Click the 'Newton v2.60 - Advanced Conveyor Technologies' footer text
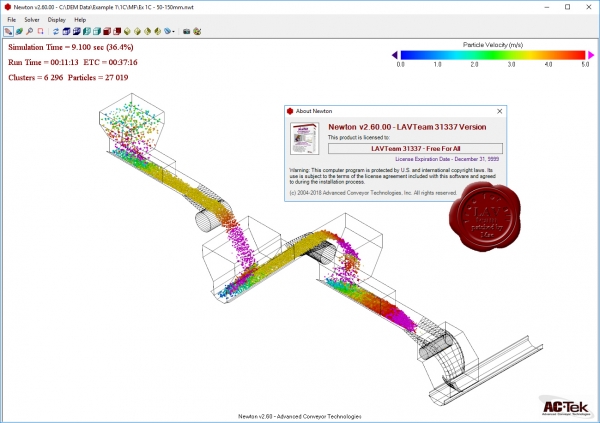This screenshot has width=600, height=423. click(x=300, y=416)
